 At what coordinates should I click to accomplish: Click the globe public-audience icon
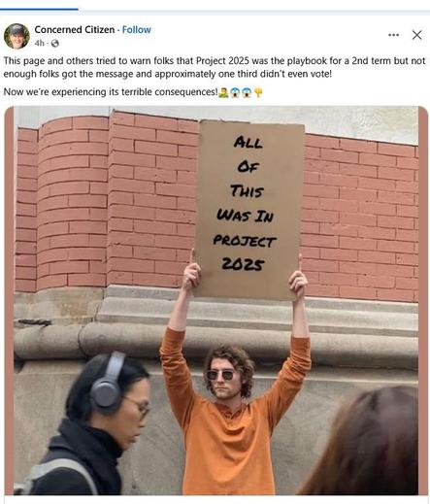click(x=55, y=43)
